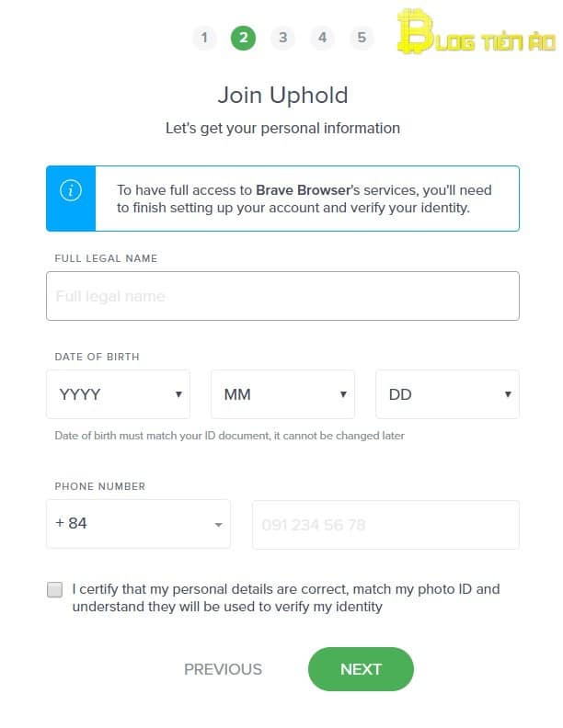Go to step 1 indicator
The image size is (563, 728).
click(204, 38)
